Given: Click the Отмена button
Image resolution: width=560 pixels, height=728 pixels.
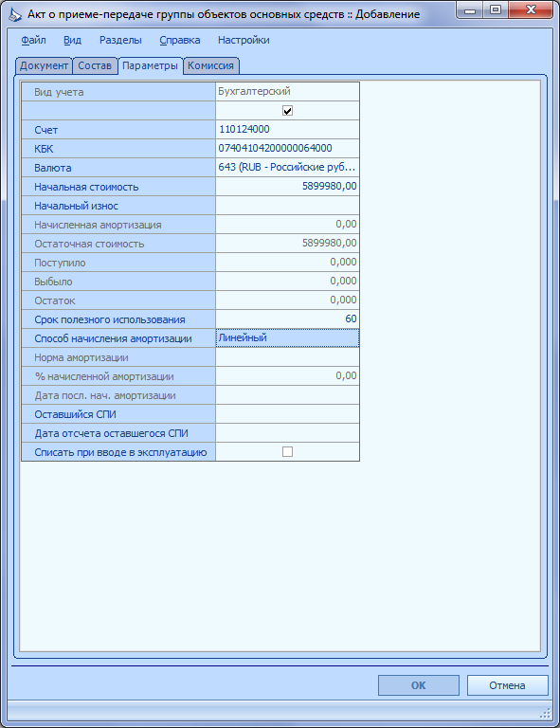Looking at the screenshot, I should 507,685.
